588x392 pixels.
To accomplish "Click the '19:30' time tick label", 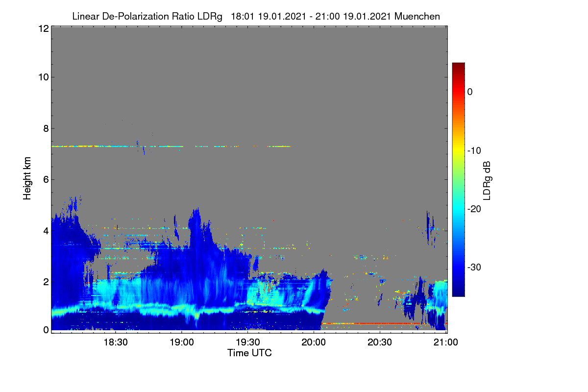I will (x=248, y=343).
